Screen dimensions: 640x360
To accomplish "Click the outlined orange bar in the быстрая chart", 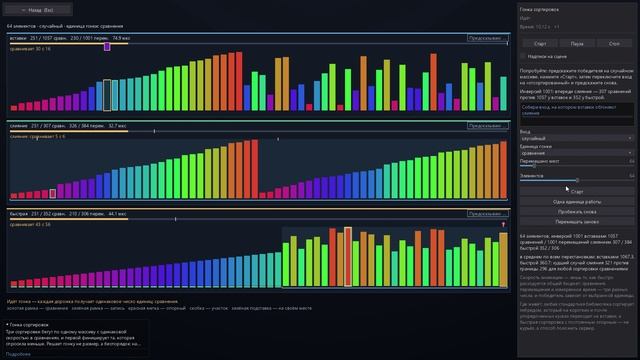I will pos(348,257).
